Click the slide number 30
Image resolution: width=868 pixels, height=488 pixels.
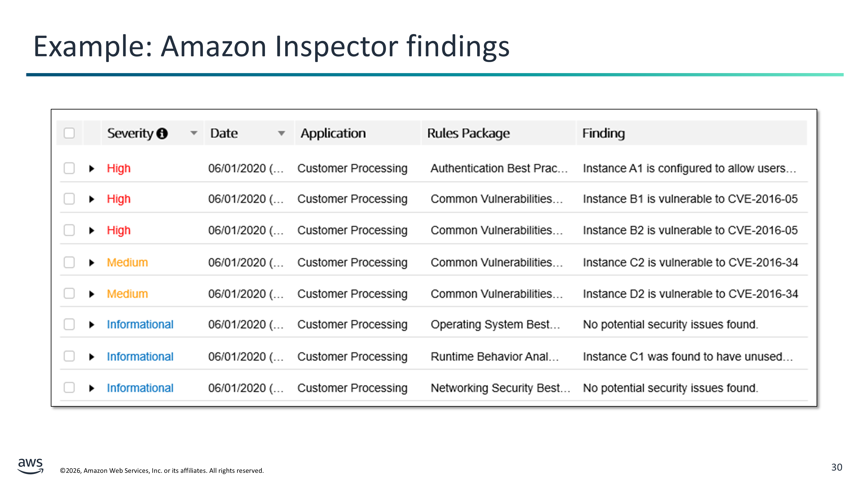(x=836, y=467)
